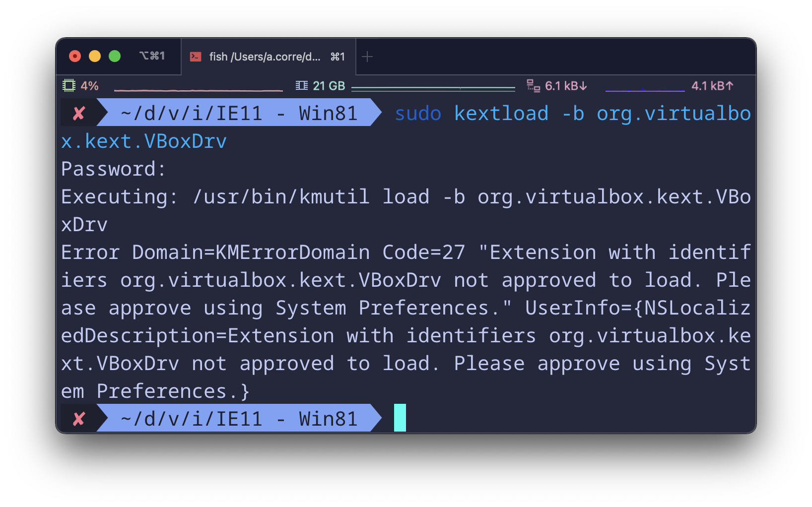Image resolution: width=812 pixels, height=507 pixels.
Task: Click the CPU chip icon in status bar
Action: pyautogui.click(x=68, y=86)
